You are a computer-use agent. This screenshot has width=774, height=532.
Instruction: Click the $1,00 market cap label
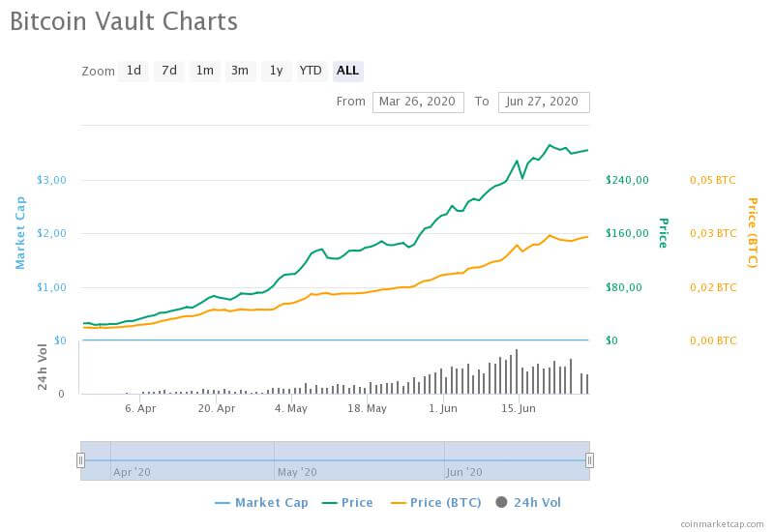[x=51, y=287]
